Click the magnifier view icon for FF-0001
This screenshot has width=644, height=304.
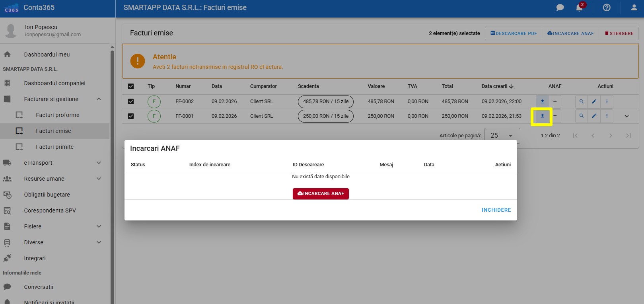(x=582, y=116)
